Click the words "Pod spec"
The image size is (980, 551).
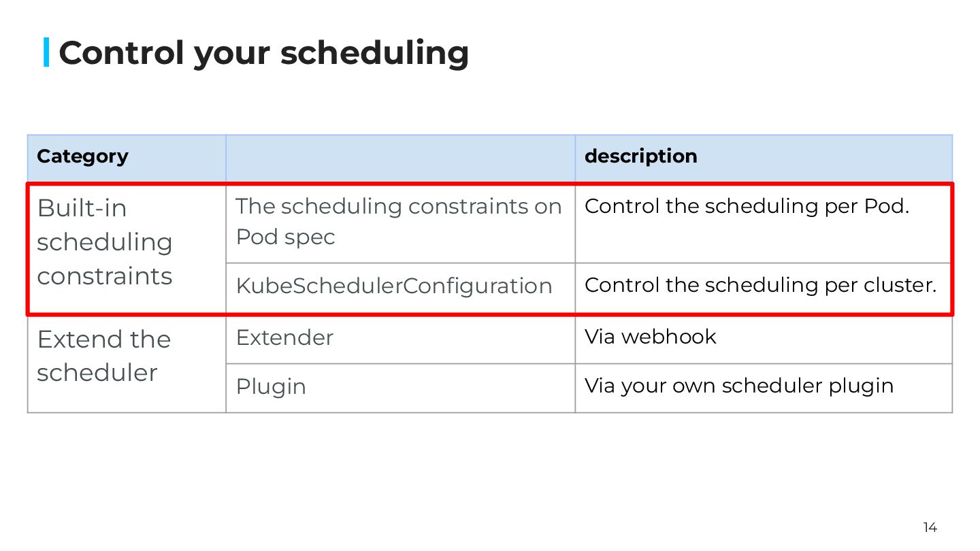click(x=285, y=237)
